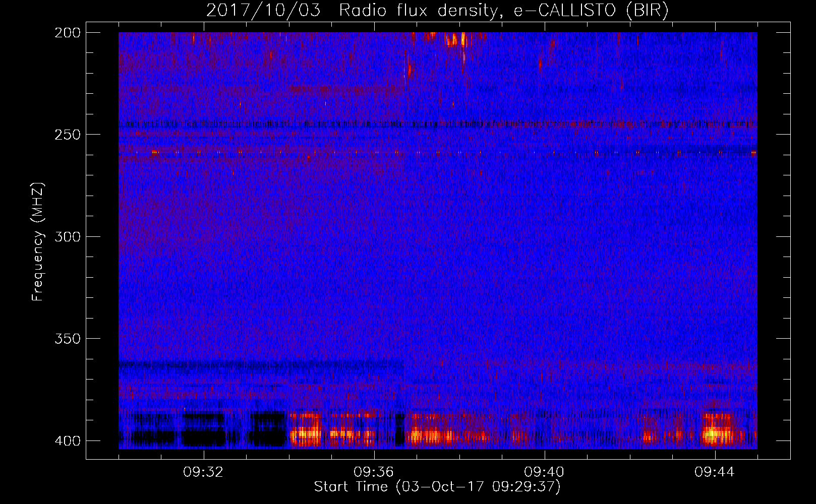Click the 300 frequency tick label

click(68, 236)
